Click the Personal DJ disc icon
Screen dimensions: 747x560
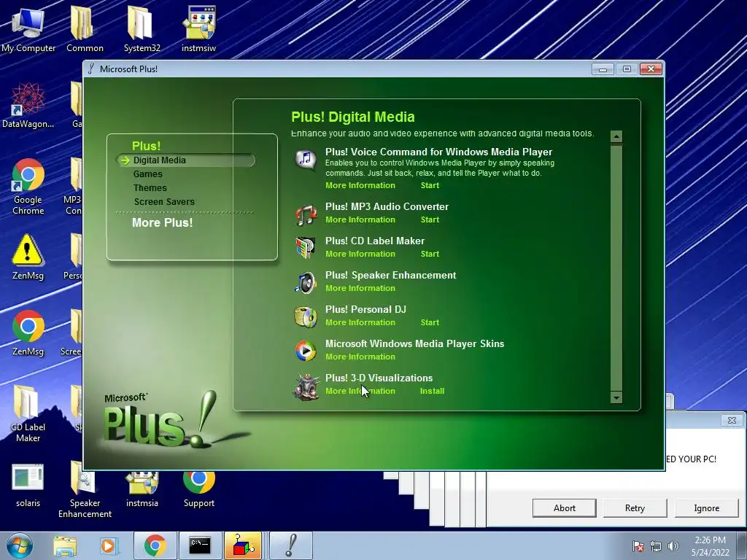click(306, 317)
